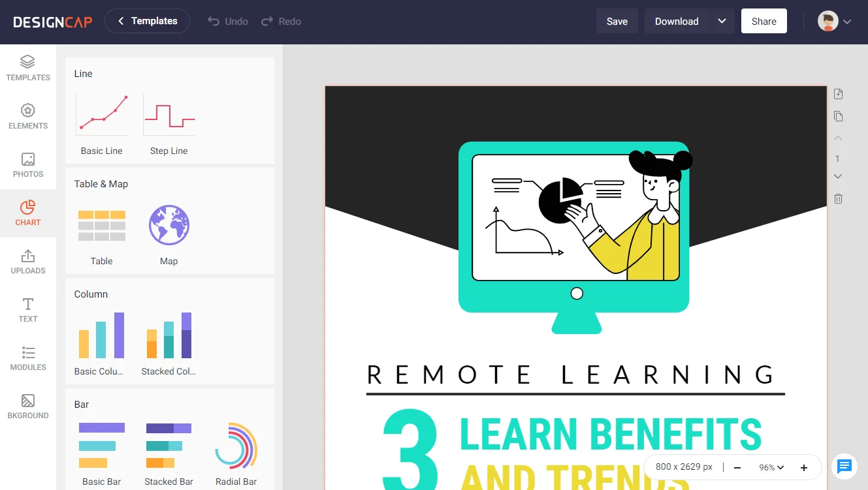
Task: Insert a Stacked Column chart
Action: pyautogui.click(x=169, y=335)
